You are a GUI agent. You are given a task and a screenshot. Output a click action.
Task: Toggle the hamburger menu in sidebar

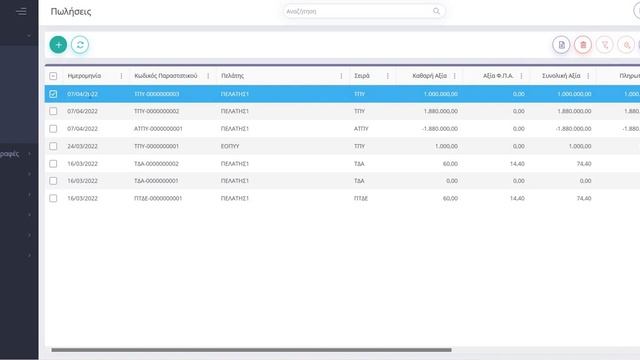pos(21,11)
